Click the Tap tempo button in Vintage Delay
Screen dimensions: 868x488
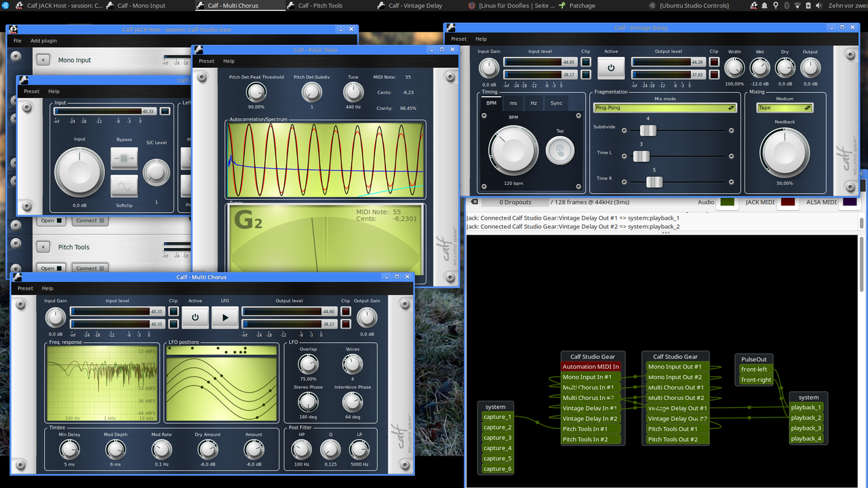[x=560, y=150]
